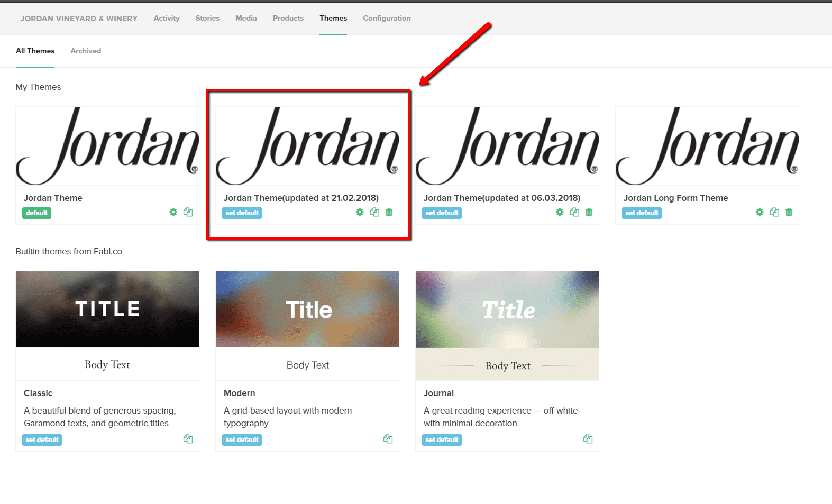Screen dimensions: 832x504
Task: Click Jordan Vineyard & Winery site name
Action: pos(79,19)
